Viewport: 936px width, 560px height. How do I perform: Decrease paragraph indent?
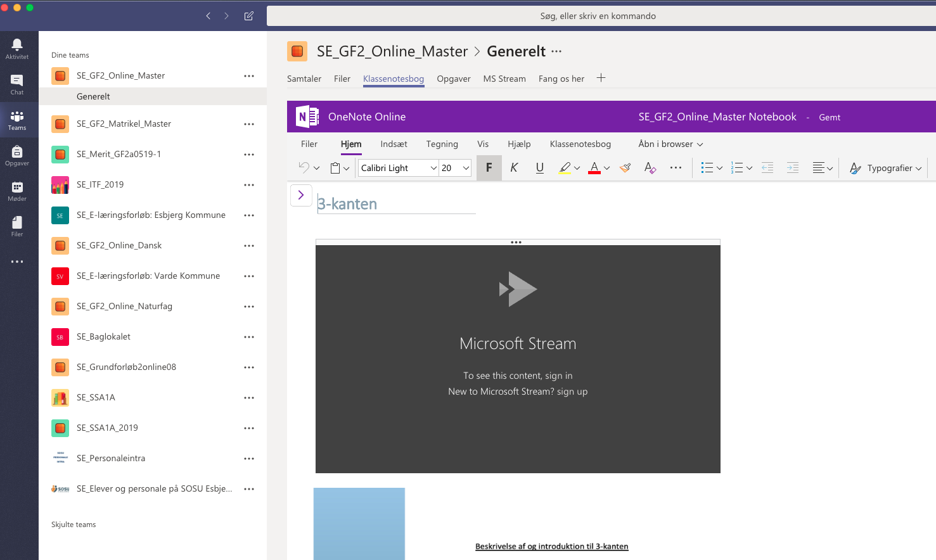[767, 168]
